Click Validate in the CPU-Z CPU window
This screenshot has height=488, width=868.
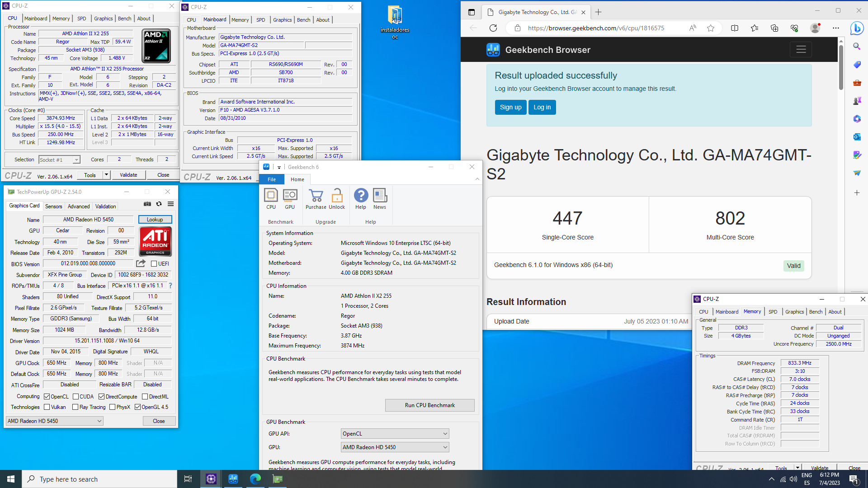point(128,175)
